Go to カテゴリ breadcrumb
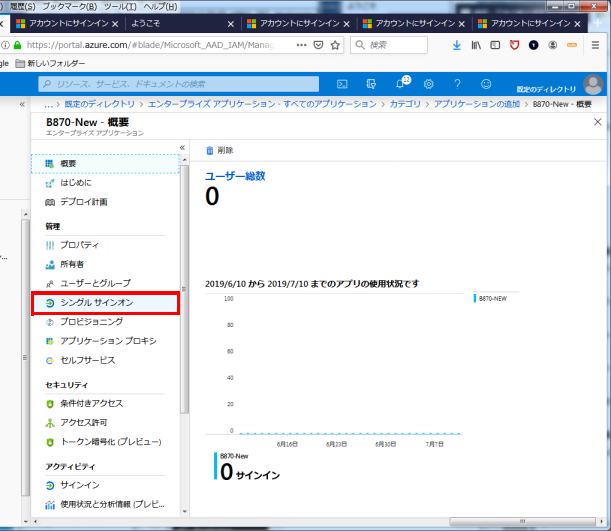The height and width of the screenshot is (531, 611). coord(405,104)
